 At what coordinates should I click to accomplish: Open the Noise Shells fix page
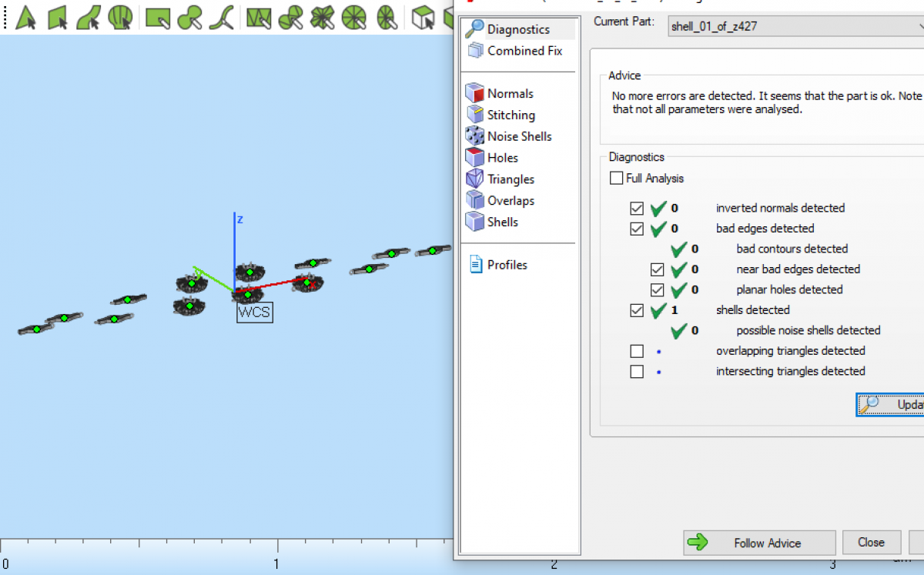point(519,136)
